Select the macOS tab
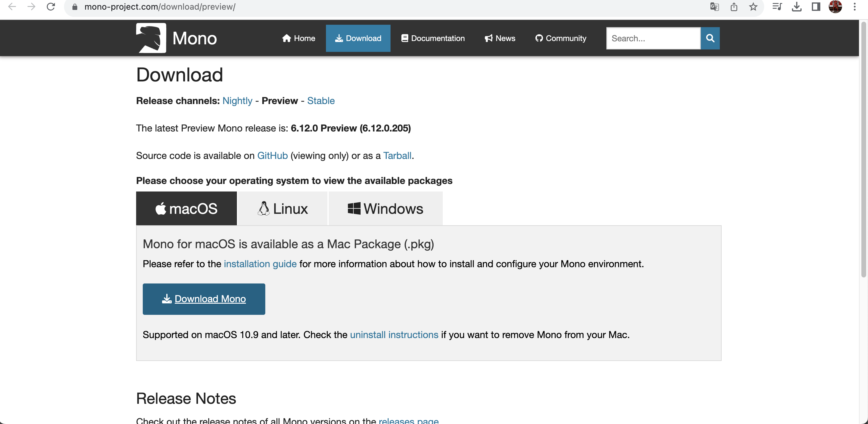868x424 pixels. click(186, 208)
